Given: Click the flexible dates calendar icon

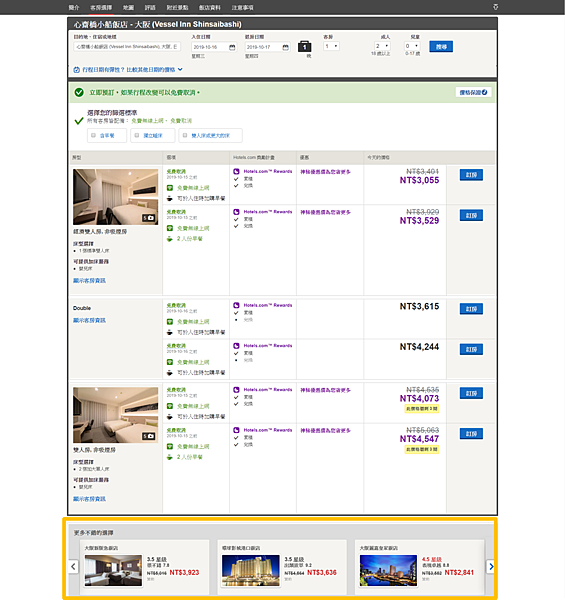Looking at the screenshot, I should click(x=77, y=70).
